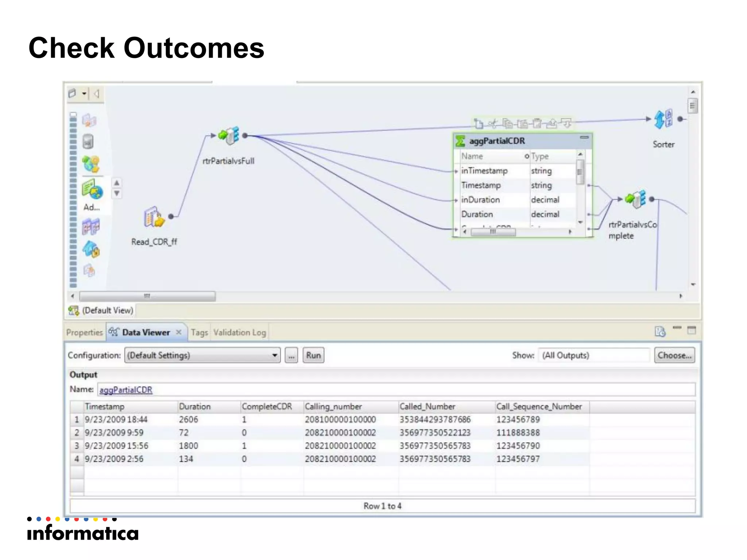Viewport: 747px width, 560px height.
Task: Click the ellipsis configuration button
Action: tap(291, 355)
